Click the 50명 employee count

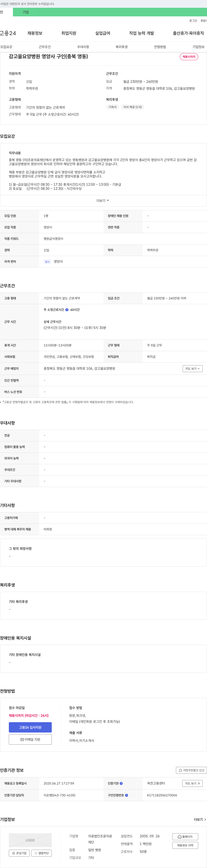click(x=143, y=851)
